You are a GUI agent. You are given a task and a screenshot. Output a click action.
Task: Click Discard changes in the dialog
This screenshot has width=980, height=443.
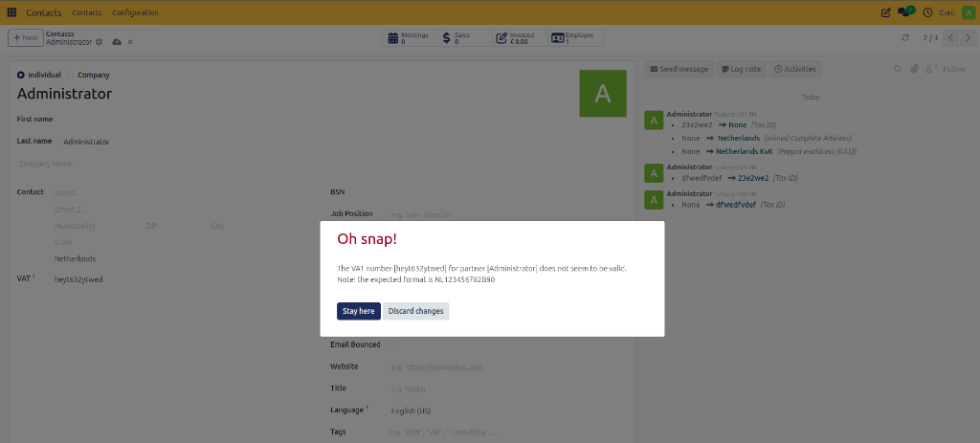(x=415, y=311)
